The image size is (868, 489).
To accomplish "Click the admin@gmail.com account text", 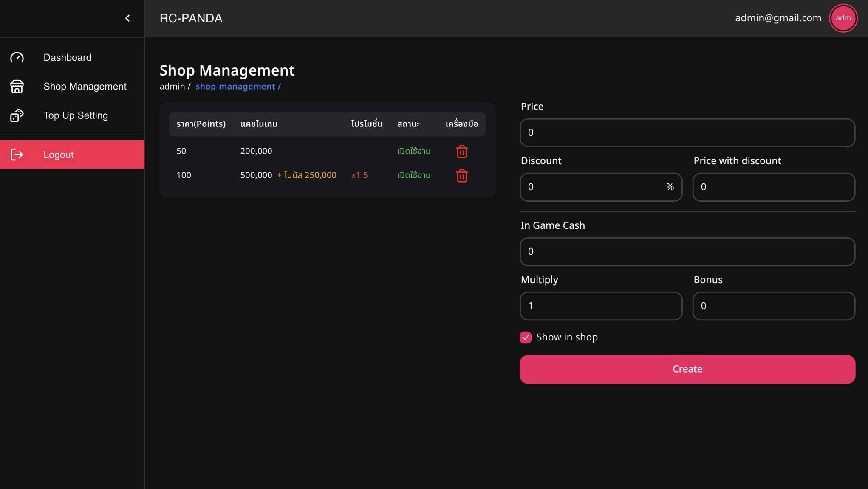I will coord(778,18).
